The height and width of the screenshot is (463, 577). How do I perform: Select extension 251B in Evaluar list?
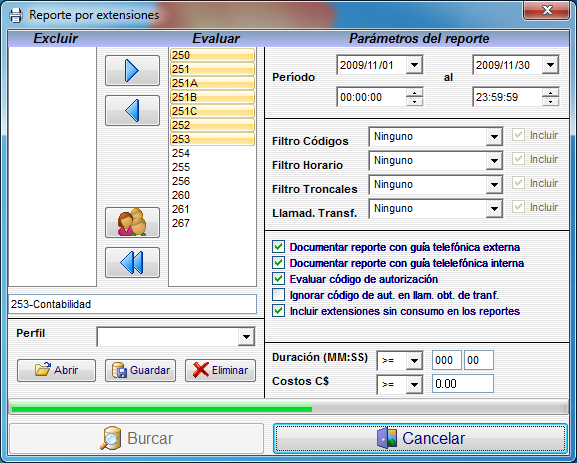coord(213,97)
